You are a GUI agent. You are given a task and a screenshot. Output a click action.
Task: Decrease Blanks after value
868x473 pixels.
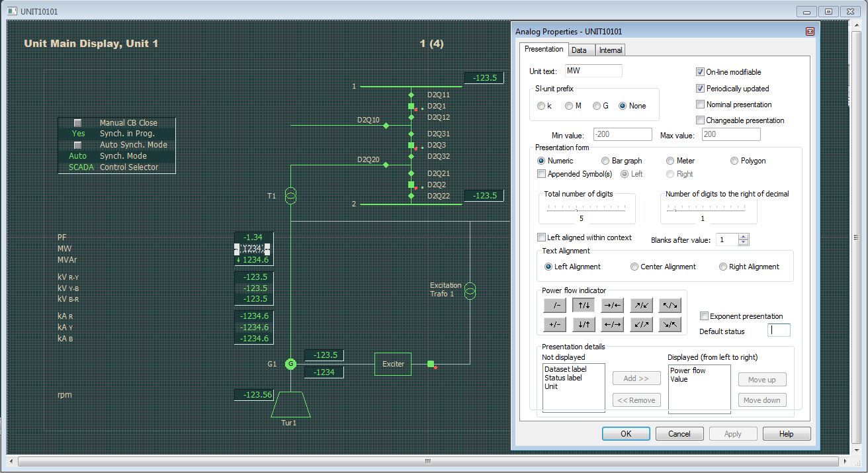[744, 243]
